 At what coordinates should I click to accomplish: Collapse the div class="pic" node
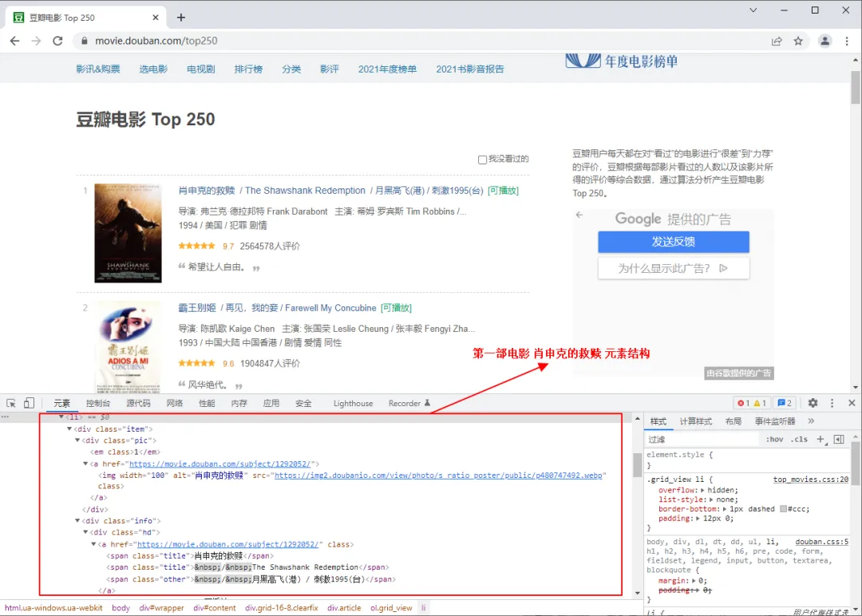coord(77,440)
